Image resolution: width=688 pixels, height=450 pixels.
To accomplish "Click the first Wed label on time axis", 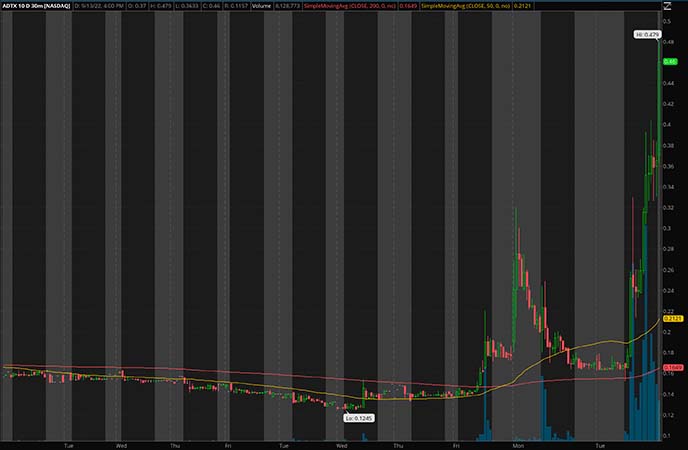I will click(121, 443).
